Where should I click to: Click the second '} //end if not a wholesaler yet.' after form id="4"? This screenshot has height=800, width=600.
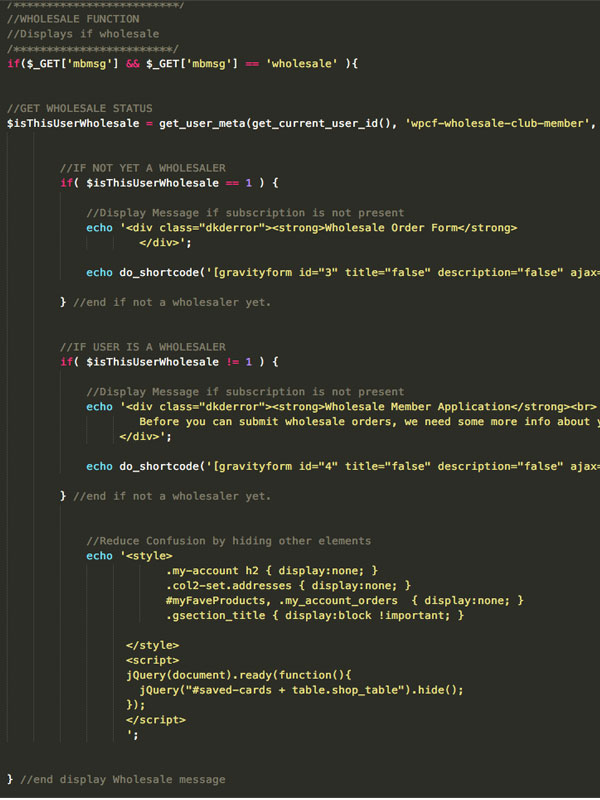click(x=165, y=496)
